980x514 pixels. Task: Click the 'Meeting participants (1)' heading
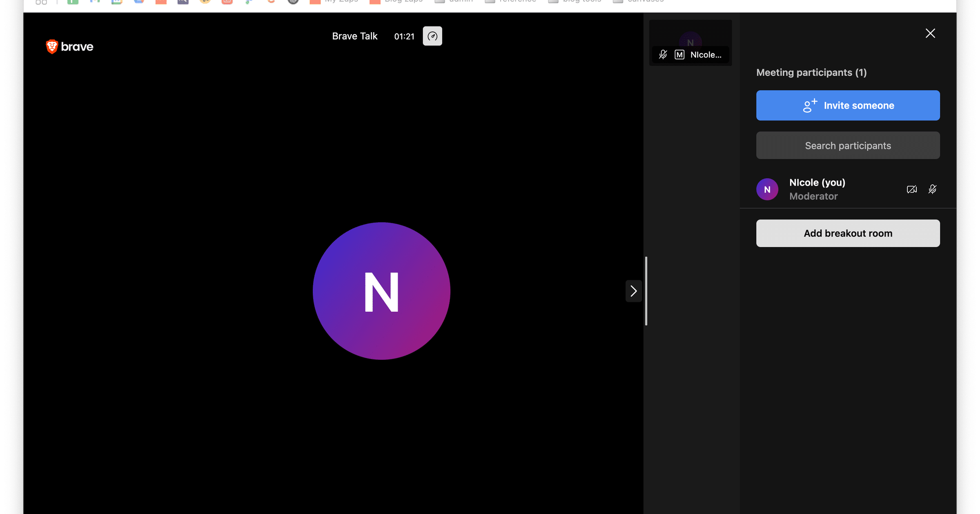coord(811,73)
